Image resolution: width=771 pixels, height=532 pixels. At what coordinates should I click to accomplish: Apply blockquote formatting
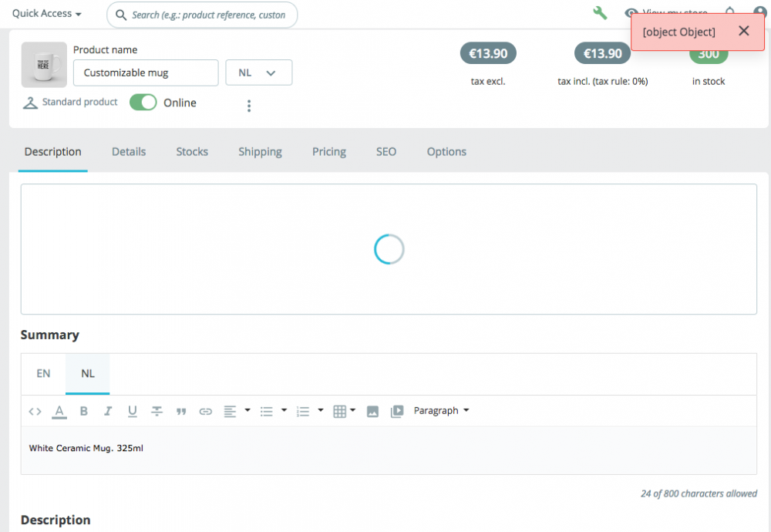pyautogui.click(x=181, y=412)
